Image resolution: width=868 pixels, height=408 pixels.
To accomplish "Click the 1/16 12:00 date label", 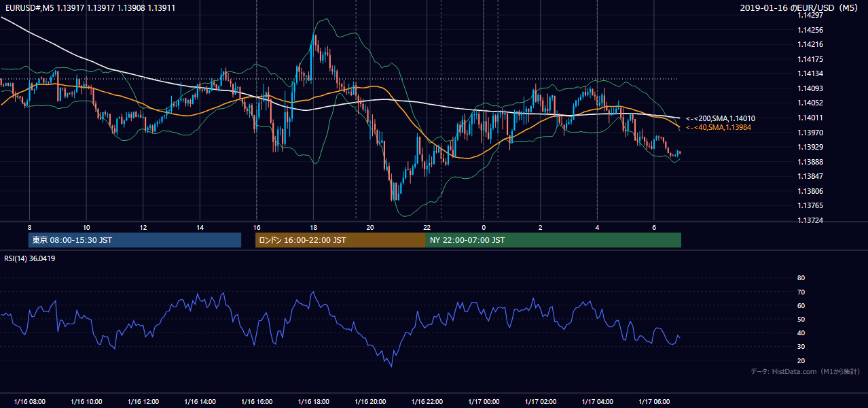I will [x=143, y=401].
